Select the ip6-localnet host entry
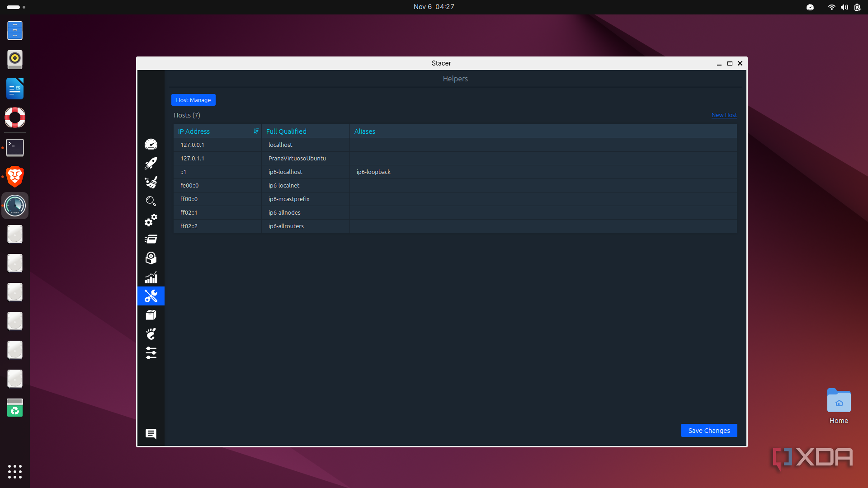Image resolution: width=868 pixels, height=488 pixels. tap(306, 185)
